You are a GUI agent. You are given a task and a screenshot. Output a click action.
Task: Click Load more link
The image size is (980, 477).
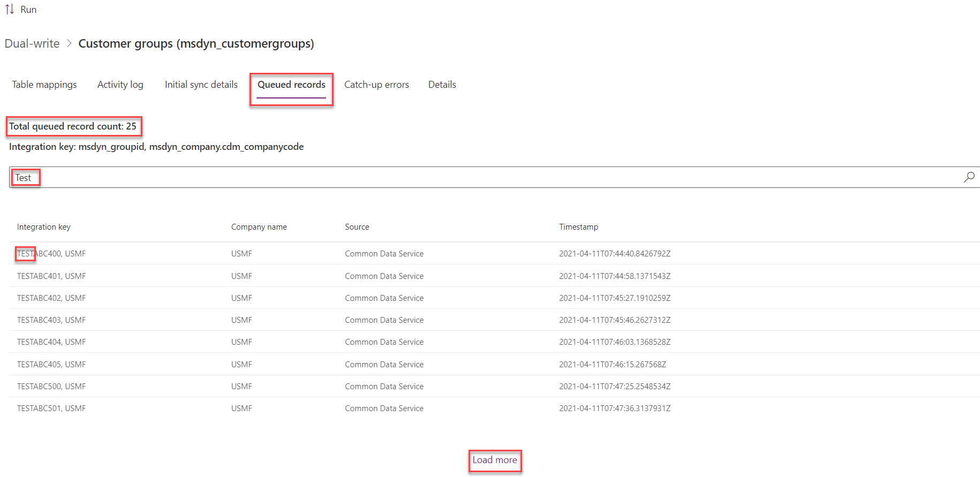pyautogui.click(x=495, y=460)
